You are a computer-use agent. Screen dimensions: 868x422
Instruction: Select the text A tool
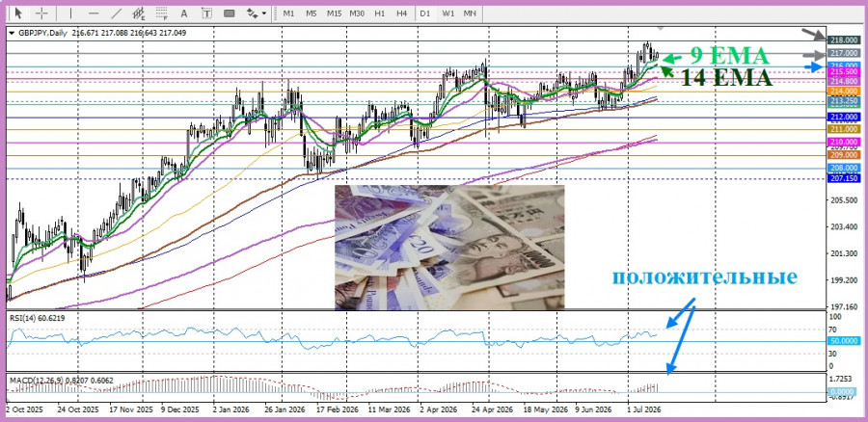(184, 13)
